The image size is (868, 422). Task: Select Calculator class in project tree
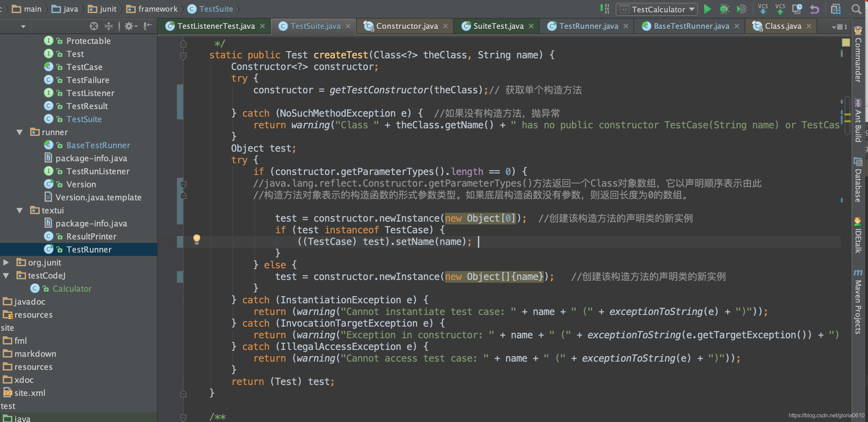pyautogui.click(x=72, y=289)
